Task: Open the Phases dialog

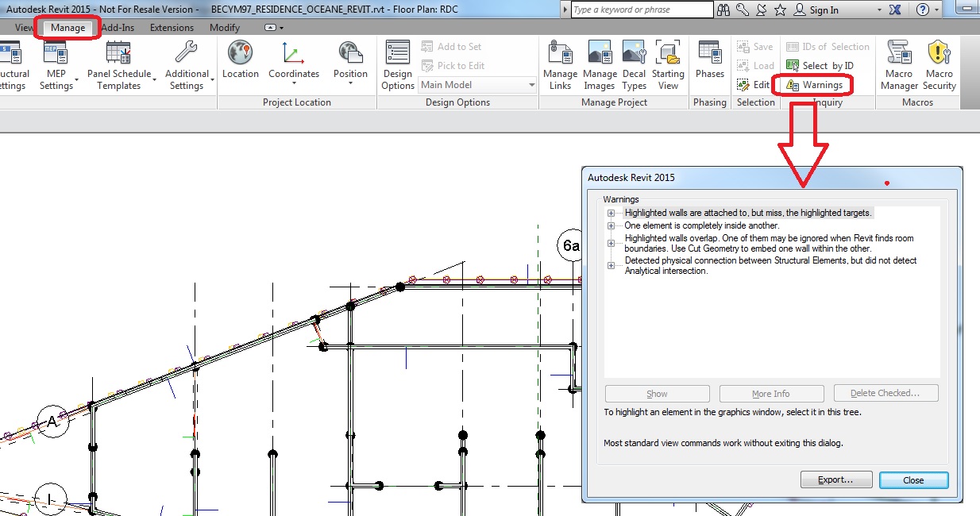Action: tap(709, 64)
